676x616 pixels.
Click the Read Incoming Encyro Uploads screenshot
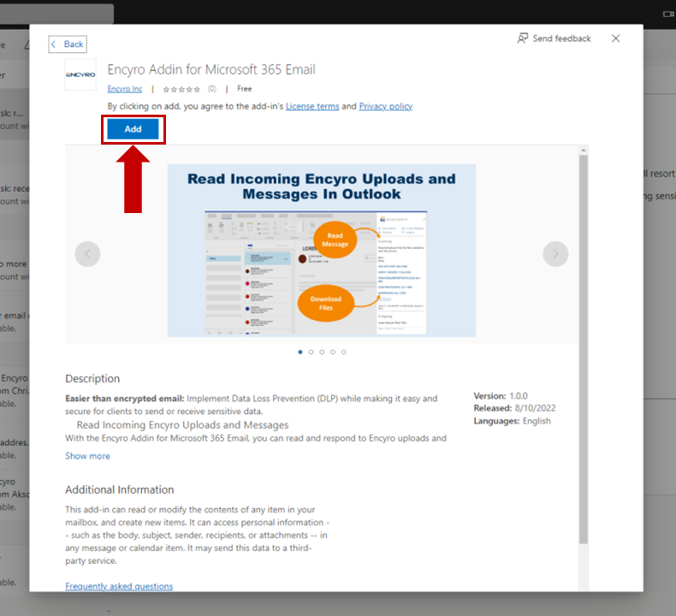point(321,250)
